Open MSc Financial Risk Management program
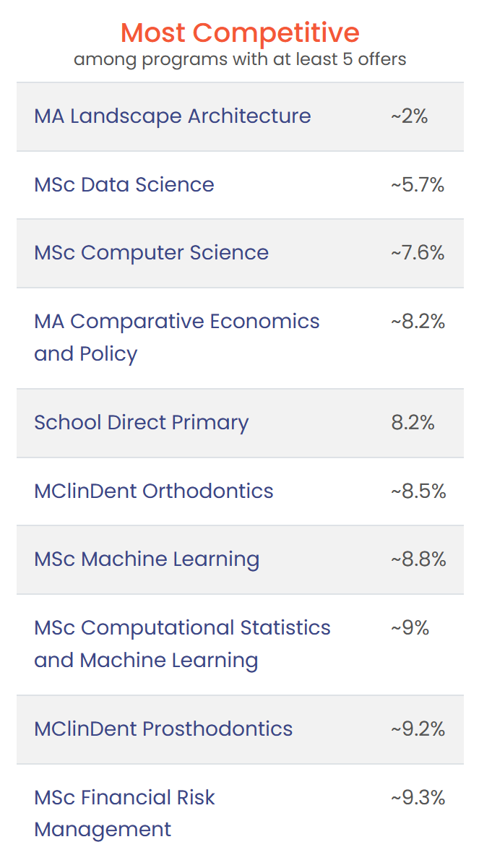Screen dimensions: 492x868 click(124, 813)
